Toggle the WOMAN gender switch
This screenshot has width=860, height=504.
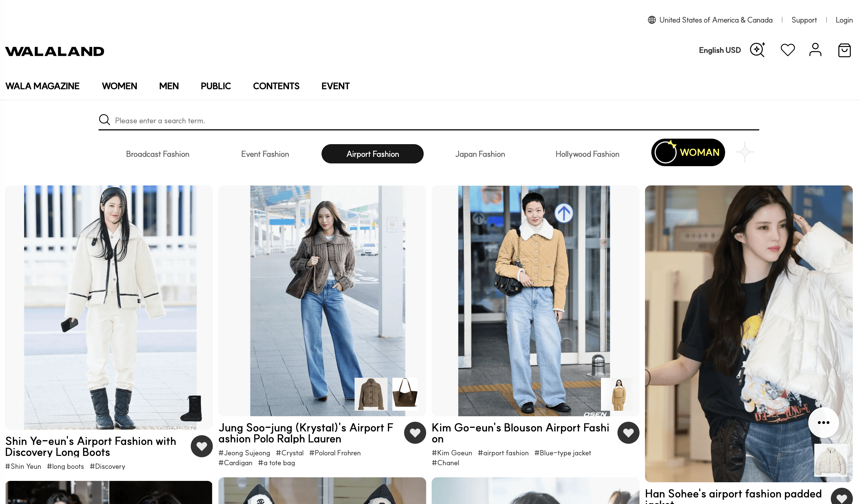pos(688,152)
